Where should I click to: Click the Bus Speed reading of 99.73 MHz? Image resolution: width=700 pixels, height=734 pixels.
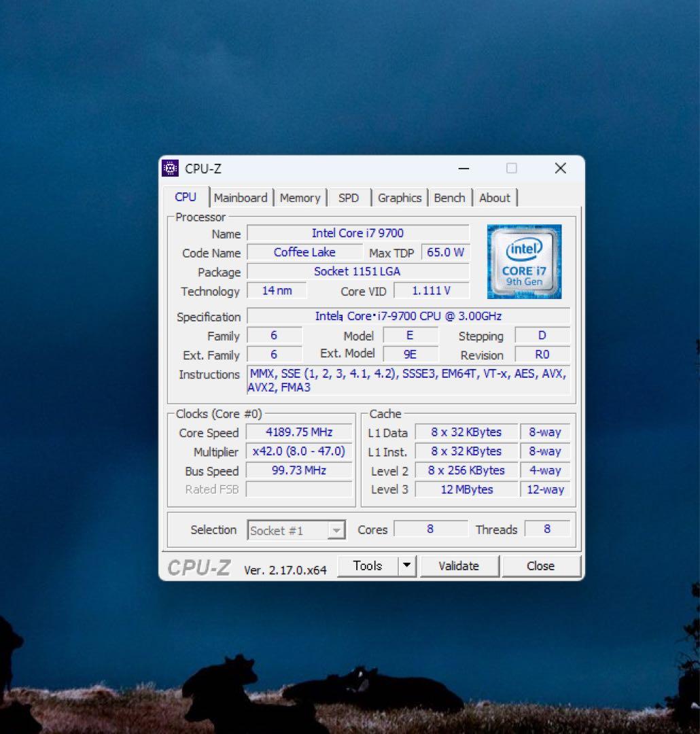pos(298,470)
